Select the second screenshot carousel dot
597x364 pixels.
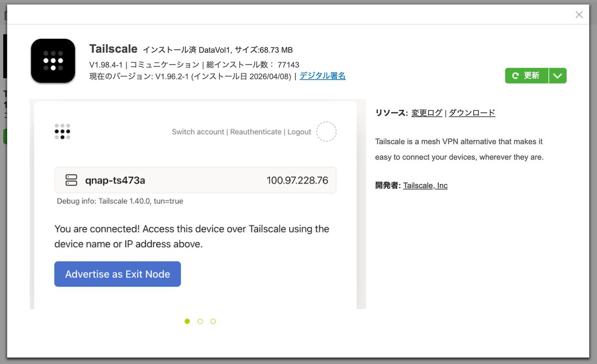click(200, 321)
